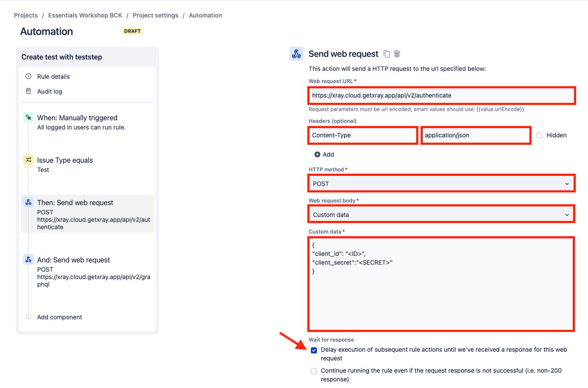Image resolution: width=588 pixels, height=388 pixels.
Task: Uncheck Delay execution of subsequent rule actions
Action: 314,350
